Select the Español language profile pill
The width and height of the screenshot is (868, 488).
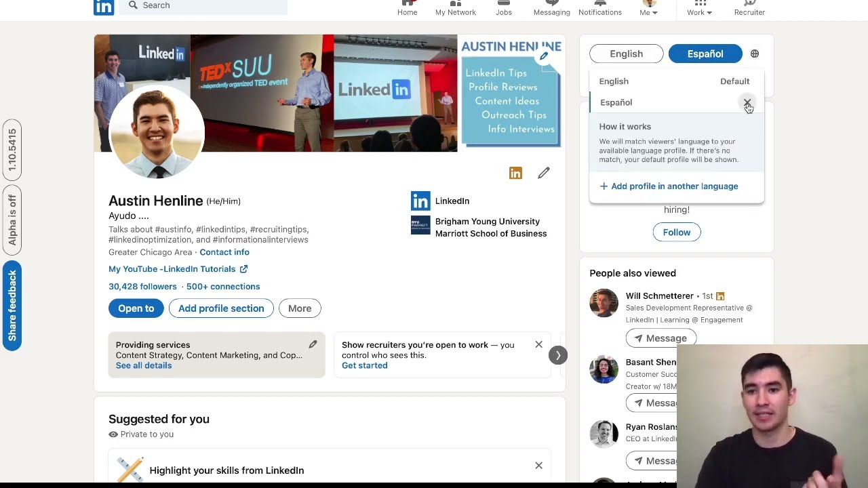click(x=705, y=54)
